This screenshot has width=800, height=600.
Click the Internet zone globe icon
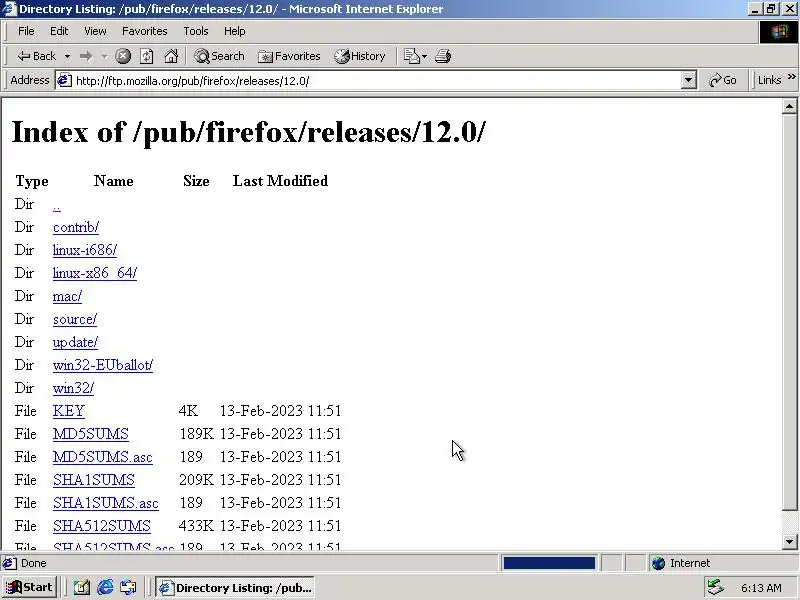click(x=658, y=563)
